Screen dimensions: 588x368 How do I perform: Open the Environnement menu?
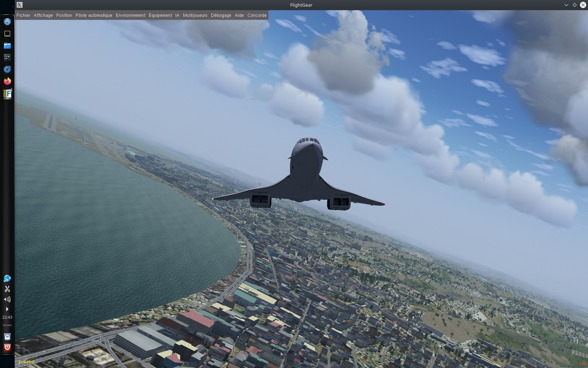click(131, 15)
